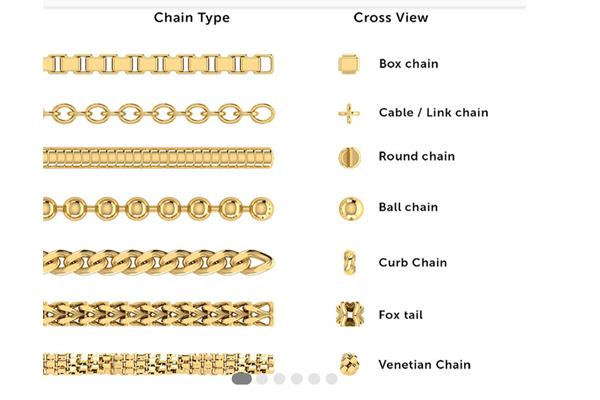Click the box chain strip image

click(158, 64)
